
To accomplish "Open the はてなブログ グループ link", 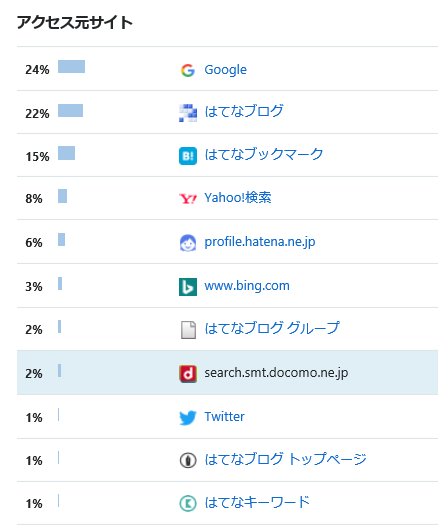I will (x=272, y=328).
